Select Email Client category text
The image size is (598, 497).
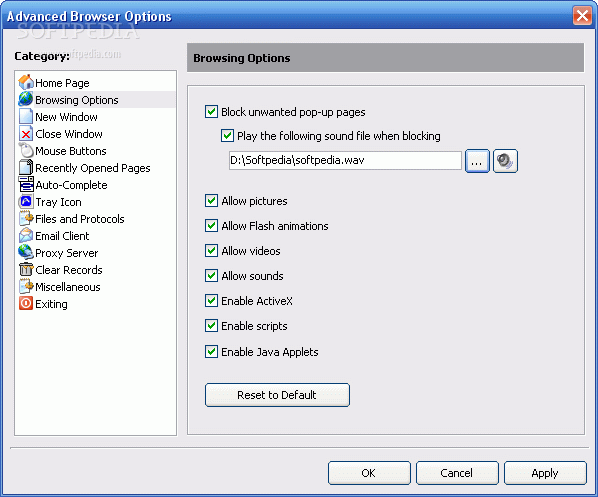(x=62, y=236)
